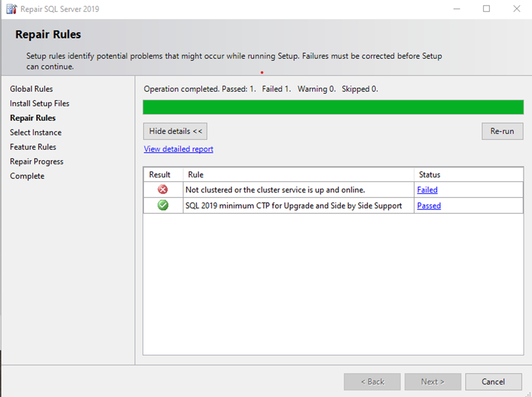
Task: Open the Failed status link
Action: [x=427, y=190]
